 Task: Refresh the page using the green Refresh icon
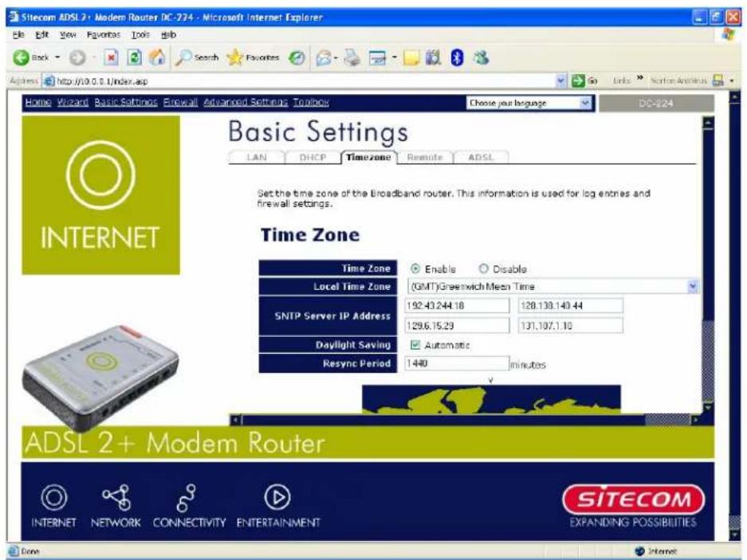(135, 57)
